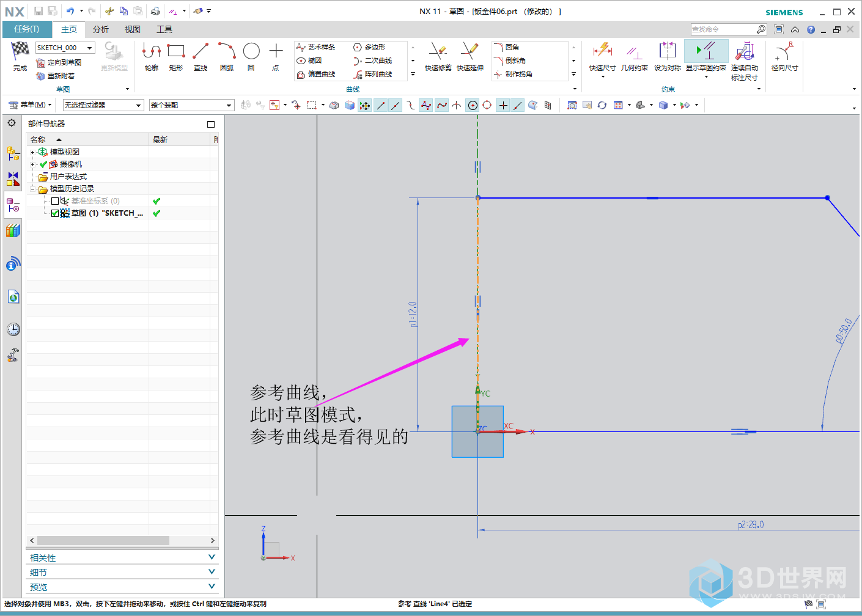
Task: Open the History clock sidebar icon
Action: tap(13, 329)
